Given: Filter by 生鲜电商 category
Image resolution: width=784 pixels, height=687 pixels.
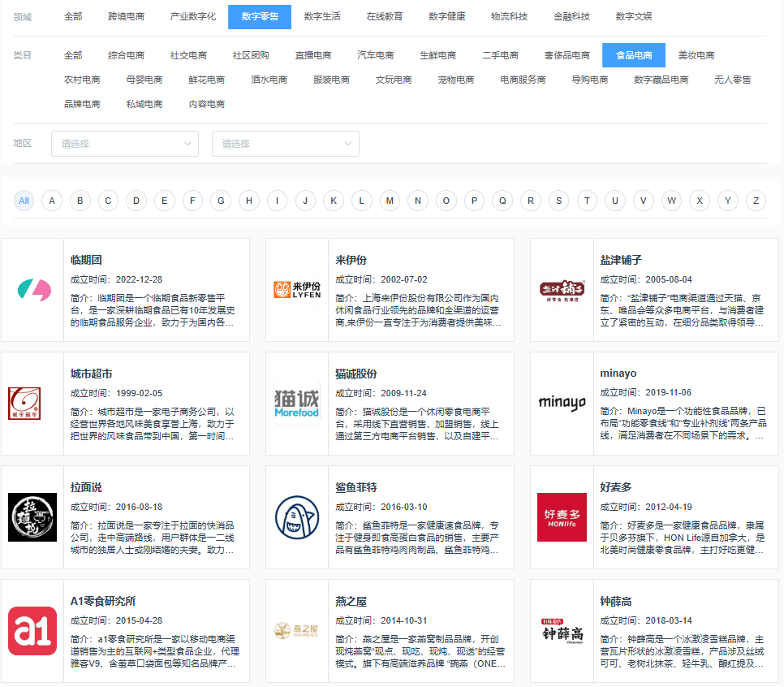Looking at the screenshot, I should pos(437,55).
